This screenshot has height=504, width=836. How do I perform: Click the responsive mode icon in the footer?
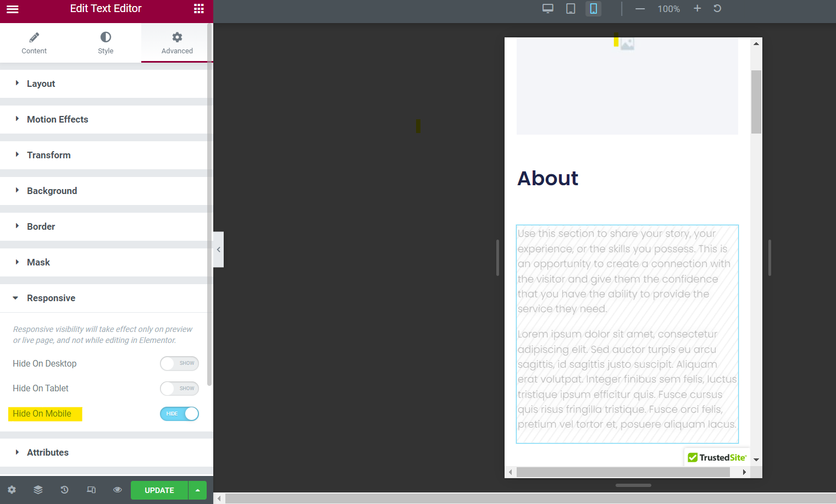pos(91,490)
